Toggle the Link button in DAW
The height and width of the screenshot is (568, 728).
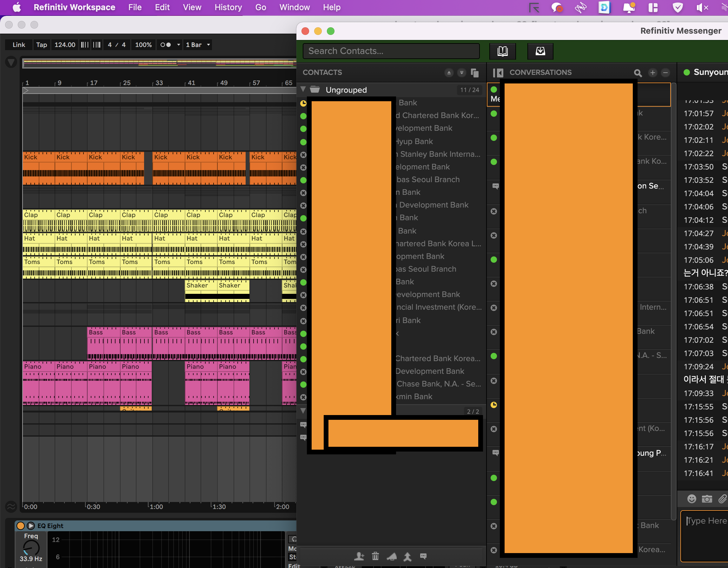(x=19, y=45)
